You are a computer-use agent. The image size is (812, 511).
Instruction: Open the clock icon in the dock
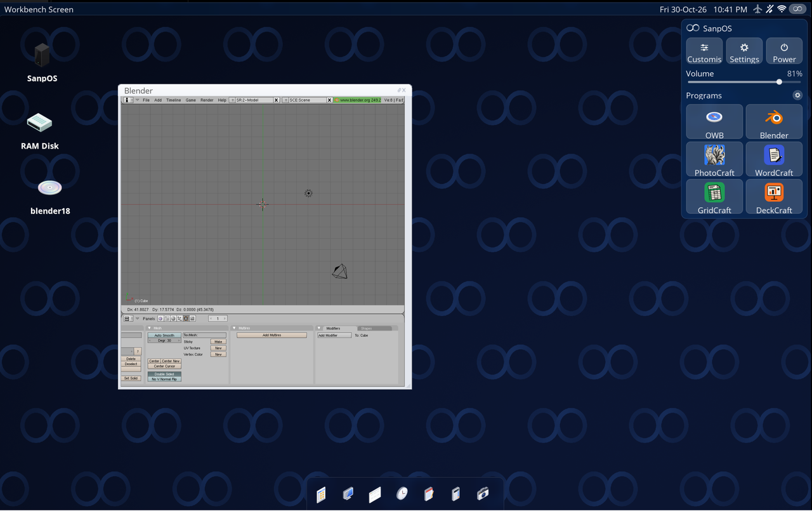click(x=402, y=493)
